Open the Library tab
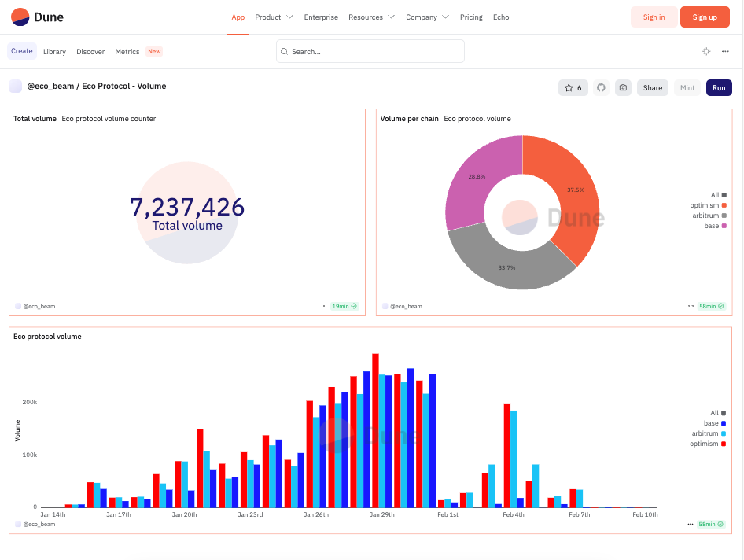The image size is (744, 560). [x=54, y=52]
